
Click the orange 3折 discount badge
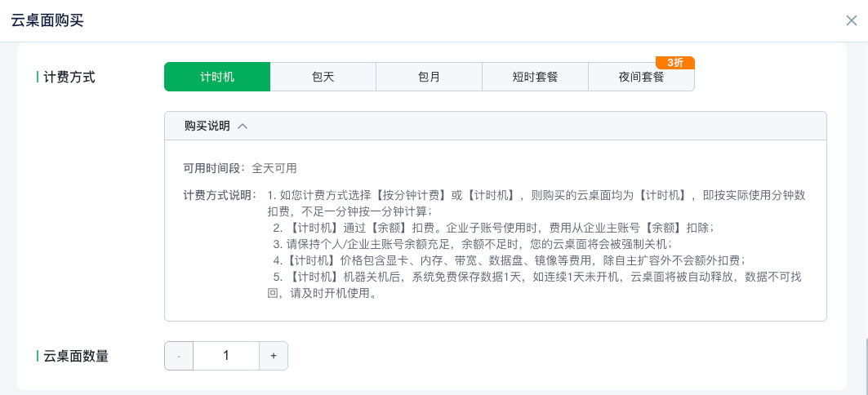pyautogui.click(x=674, y=63)
